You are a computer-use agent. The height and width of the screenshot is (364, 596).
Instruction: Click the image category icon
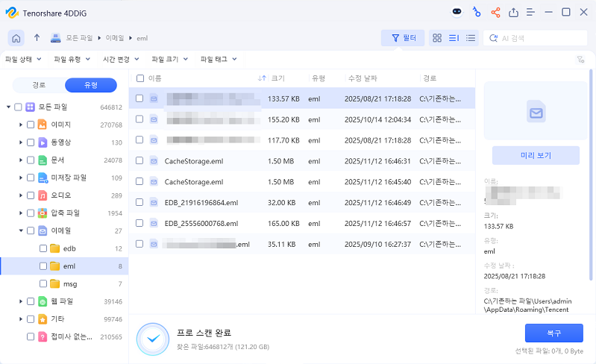43,125
